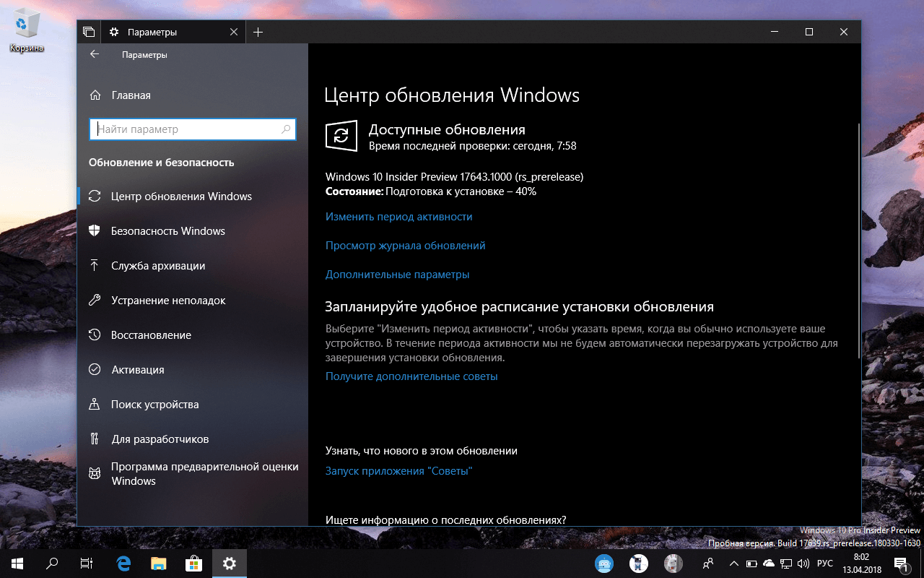
Task: Click the text Узнать, что нового в этом обновлении
Action: coord(422,451)
